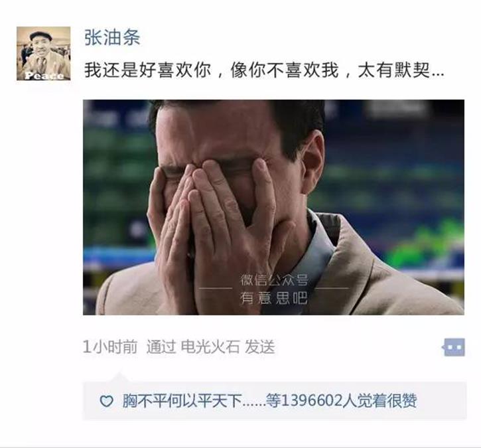Tap the Peace caption on the avatar
Screen dimensions: 481x448
click(44, 76)
